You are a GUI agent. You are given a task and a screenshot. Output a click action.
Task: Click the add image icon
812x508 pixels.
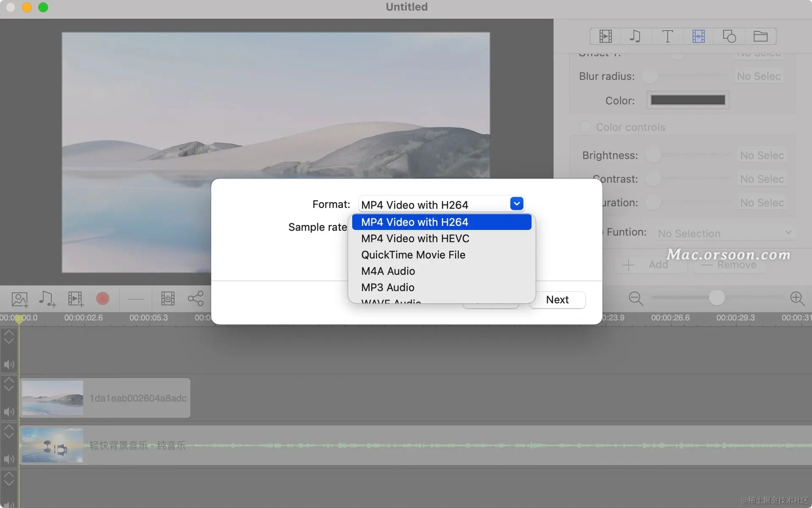[x=19, y=299]
